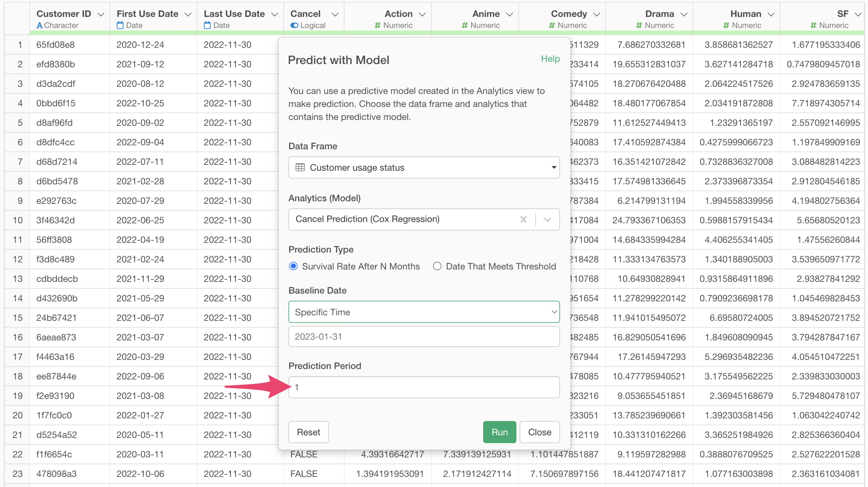Click the calendar icon under First Use Date
The width and height of the screenshot is (868, 487).
[x=120, y=25]
